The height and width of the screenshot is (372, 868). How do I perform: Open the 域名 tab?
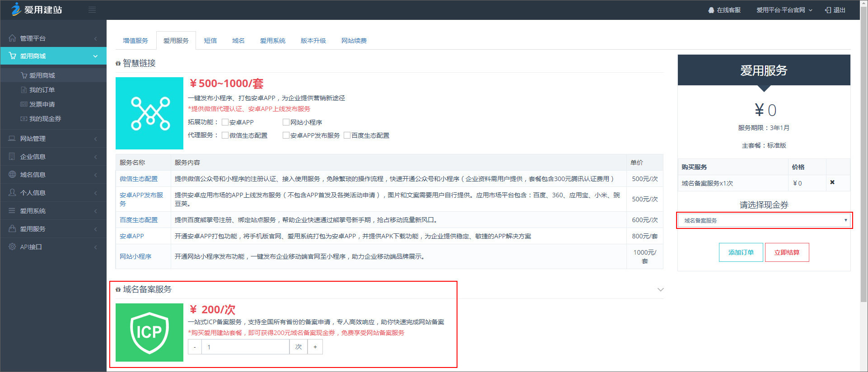point(238,41)
